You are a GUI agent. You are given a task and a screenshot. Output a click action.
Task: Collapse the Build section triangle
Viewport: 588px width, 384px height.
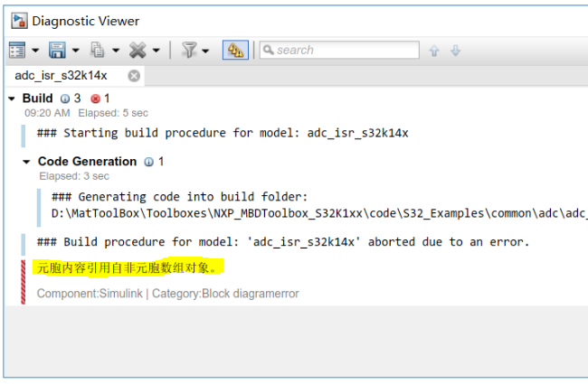[12, 98]
